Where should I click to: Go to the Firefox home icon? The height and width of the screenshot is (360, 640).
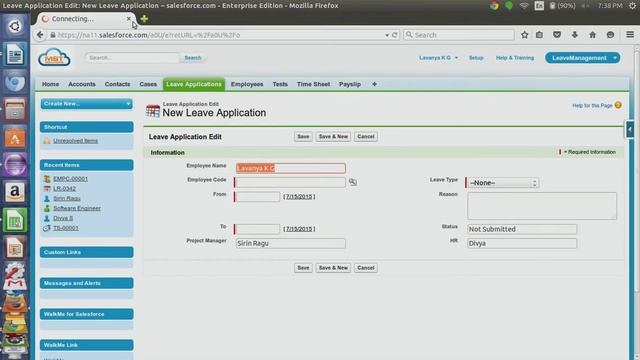tap(592, 35)
